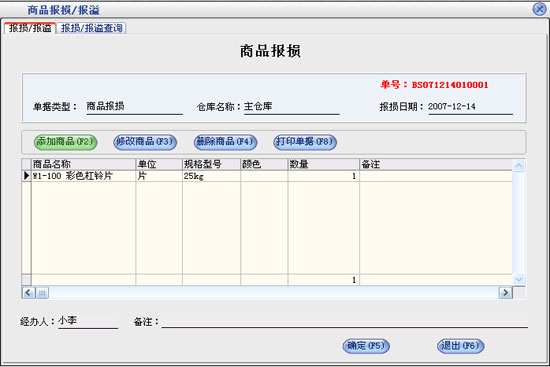
Task: Click the grid's scroll up arrow
Action: [519, 166]
